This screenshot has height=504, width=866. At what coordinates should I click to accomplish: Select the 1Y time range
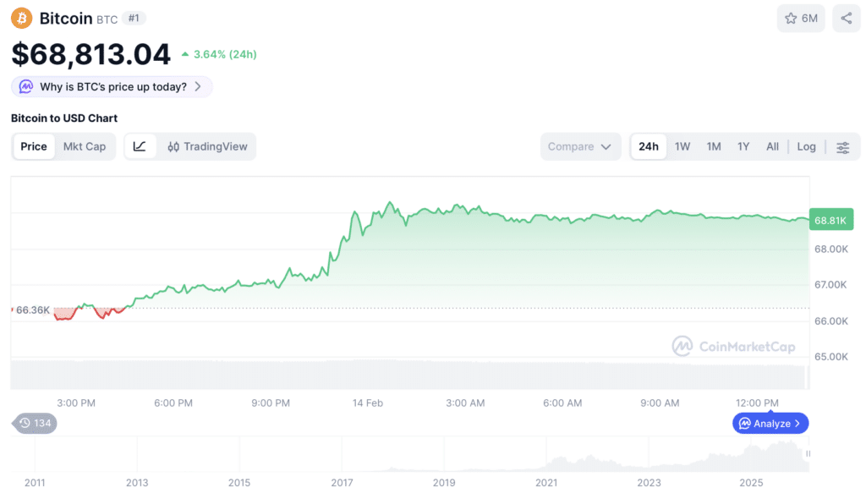(x=743, y=146)
